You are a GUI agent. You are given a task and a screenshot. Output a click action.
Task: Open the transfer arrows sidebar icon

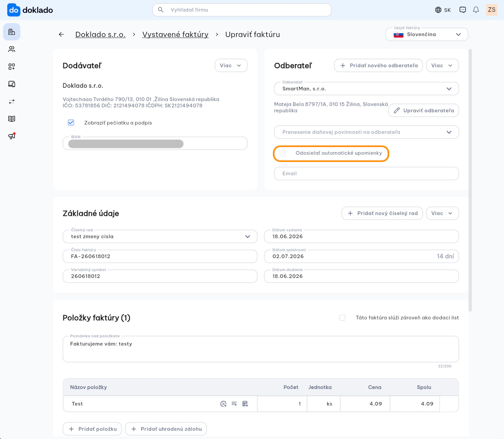(x=12, y=101)
